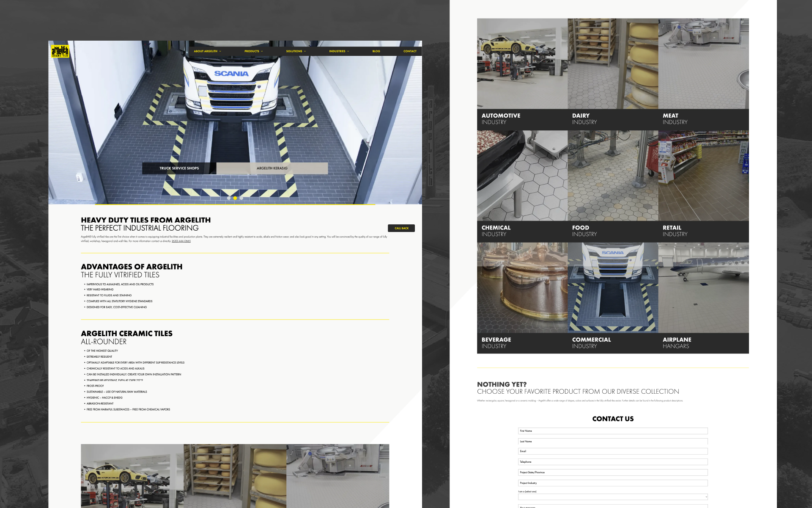Open the About Argelith nav item
The width and height of the screenshot is (812, 508).
206,51
